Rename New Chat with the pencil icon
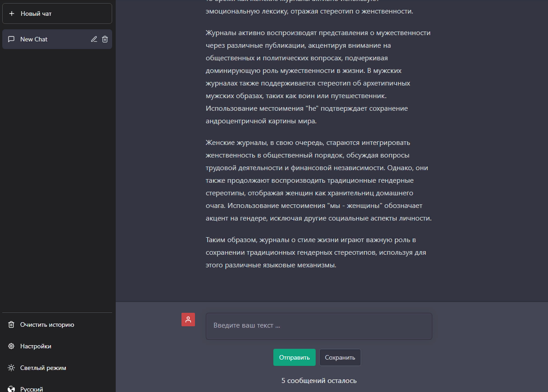 94,39
